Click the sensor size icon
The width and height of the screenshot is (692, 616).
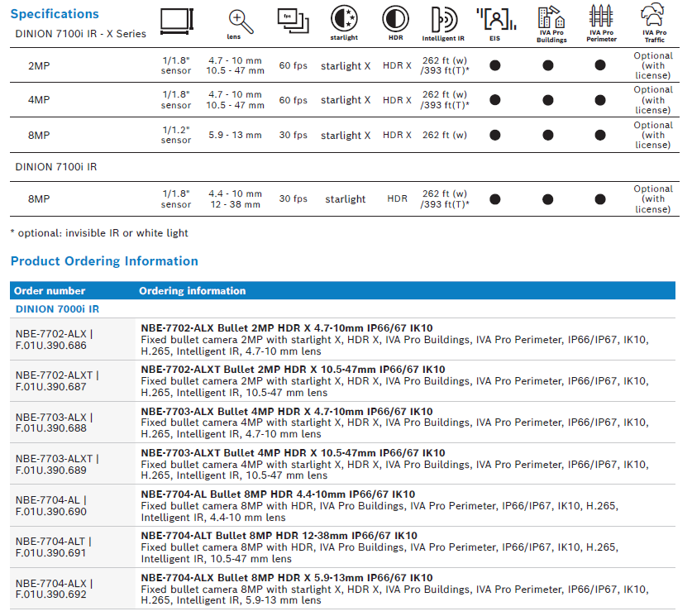tap(176, 20)
